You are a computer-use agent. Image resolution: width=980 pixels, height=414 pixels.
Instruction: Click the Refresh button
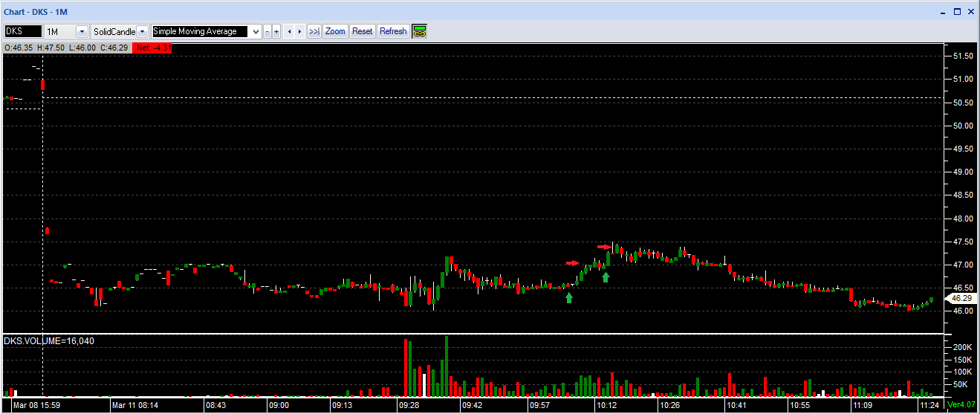393,31
